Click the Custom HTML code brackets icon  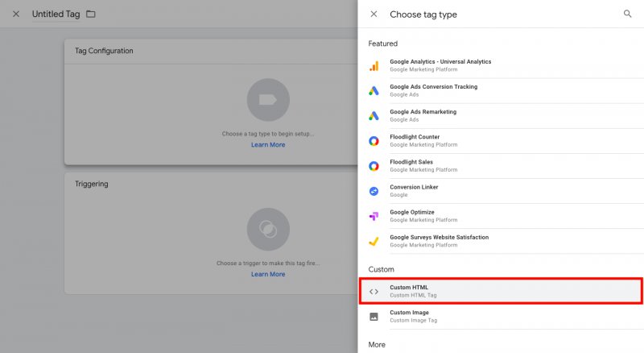coord(374,292)
